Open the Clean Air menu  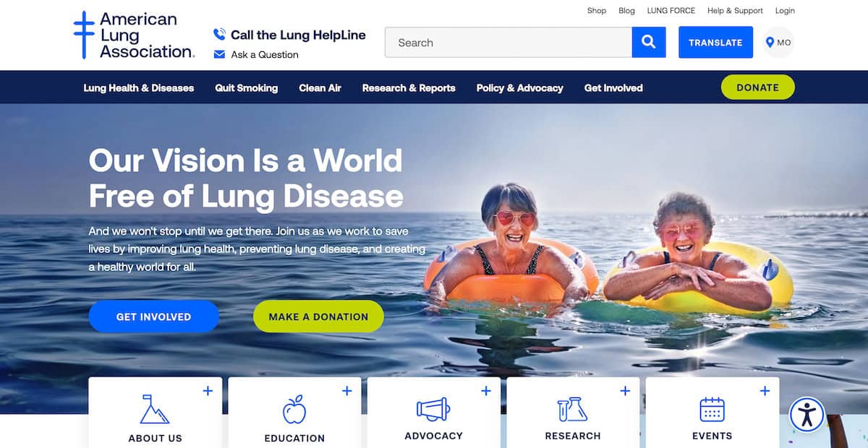(x=320, y=87)
